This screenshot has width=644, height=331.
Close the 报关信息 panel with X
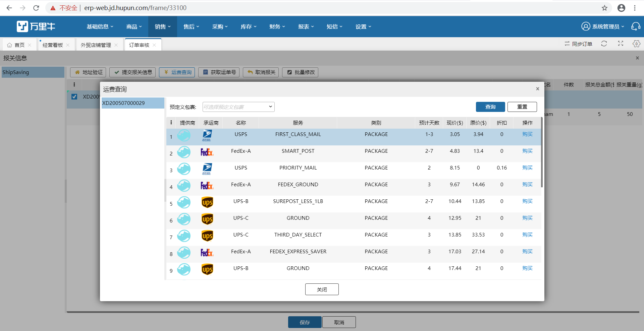[637, 58]
